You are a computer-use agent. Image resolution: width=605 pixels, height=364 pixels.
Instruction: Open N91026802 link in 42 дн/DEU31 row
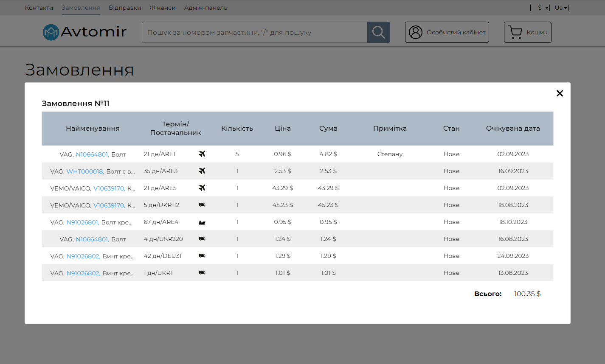click(x=83, y=256)
